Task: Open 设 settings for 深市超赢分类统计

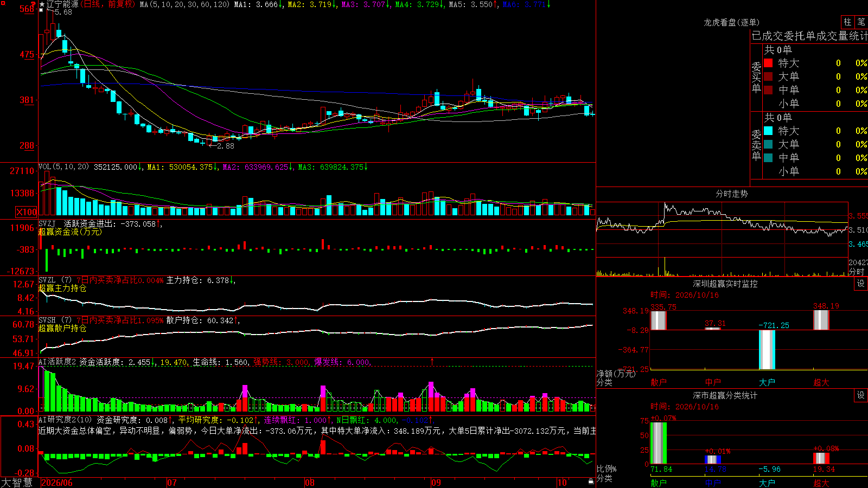Action: (860, 395)
